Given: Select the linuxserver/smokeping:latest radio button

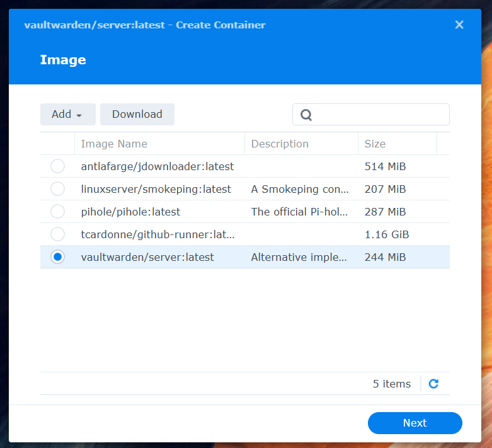Looking at the screenshot, I should click(x=57, y=189).
